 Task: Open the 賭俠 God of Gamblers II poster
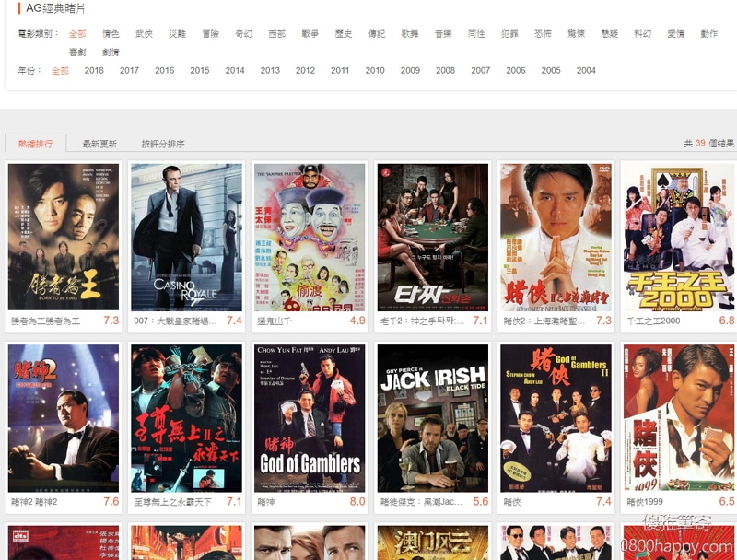click(556, 418)
